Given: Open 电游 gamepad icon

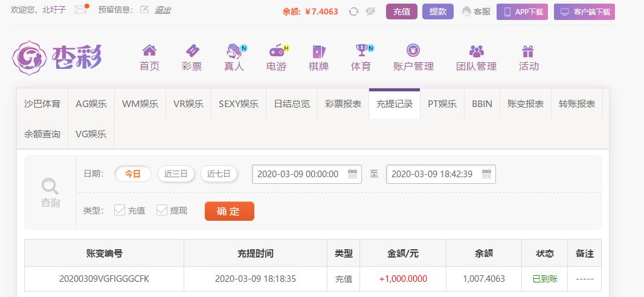Looking at the screenshot, I should (277, 51).
